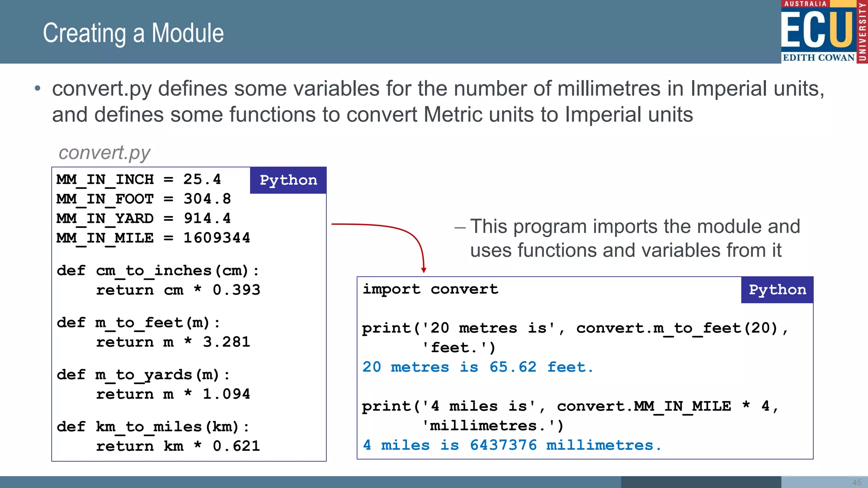868x488 pixels.
Task: Click slide page number 45
Action: point(857,482)
